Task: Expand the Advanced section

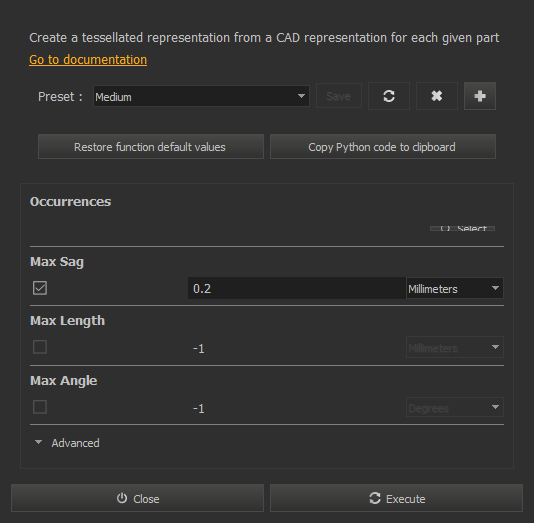Action: (67, 443)
